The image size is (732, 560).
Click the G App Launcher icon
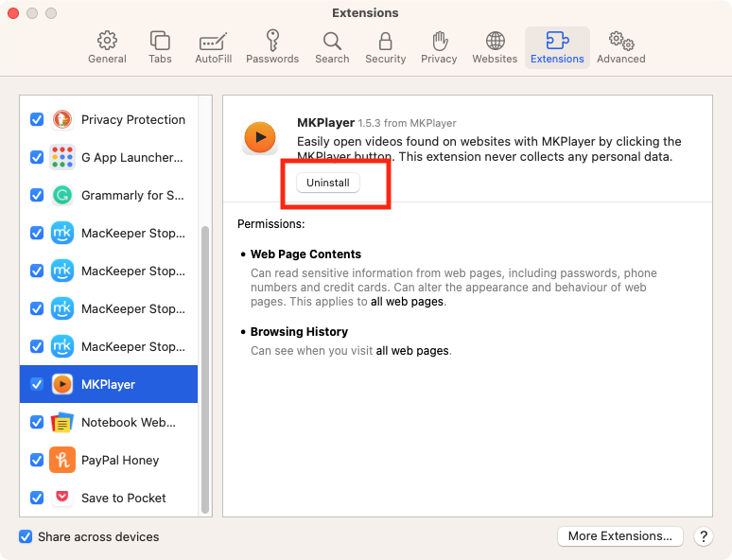62,157
